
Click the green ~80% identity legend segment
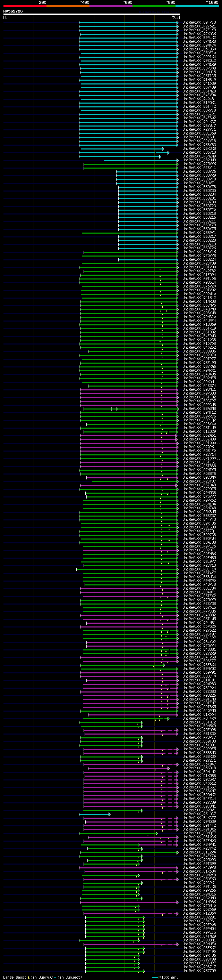[154, 6]
